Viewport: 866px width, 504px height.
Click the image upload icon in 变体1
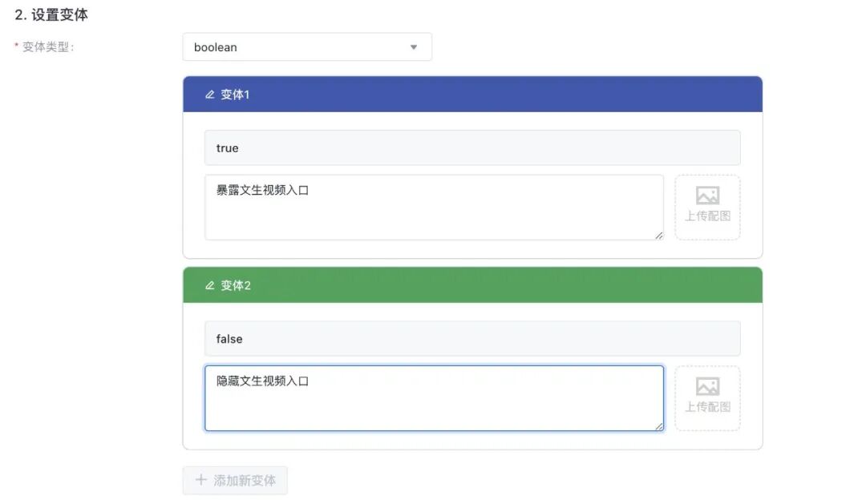coord(707,196)
